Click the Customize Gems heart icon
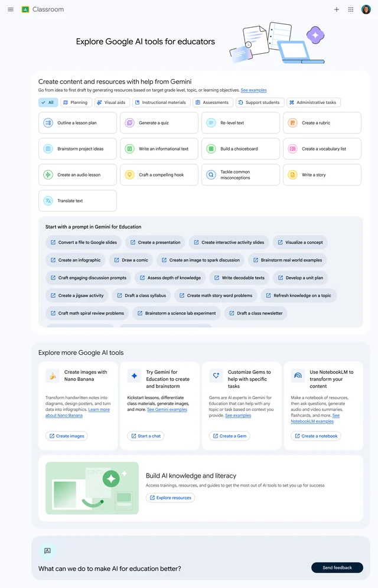This screenshot has width=378, height=588. [x=216, y=375]
